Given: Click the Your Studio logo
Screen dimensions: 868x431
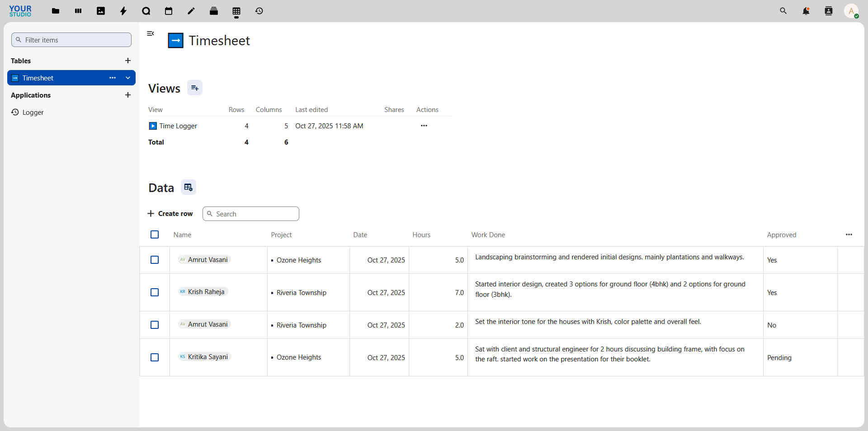Looking at the screenshot, I should click(x=20, y=11).
